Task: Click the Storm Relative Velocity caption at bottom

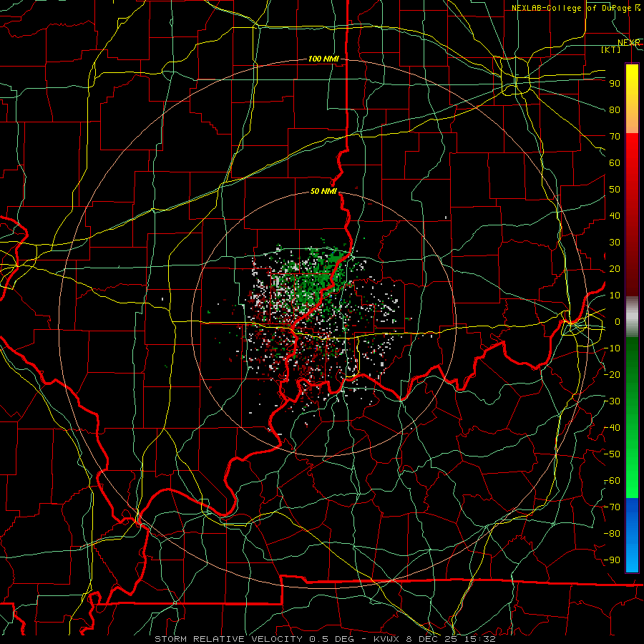Action: click(x=326, y=639)
